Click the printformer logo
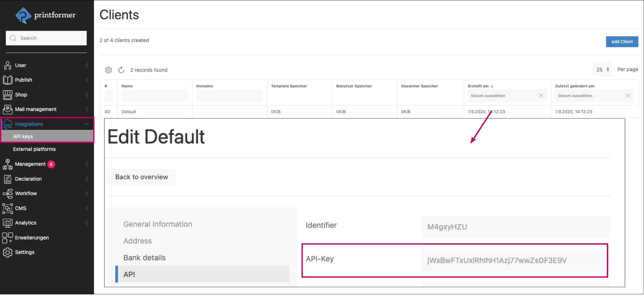 click(45, 15)
